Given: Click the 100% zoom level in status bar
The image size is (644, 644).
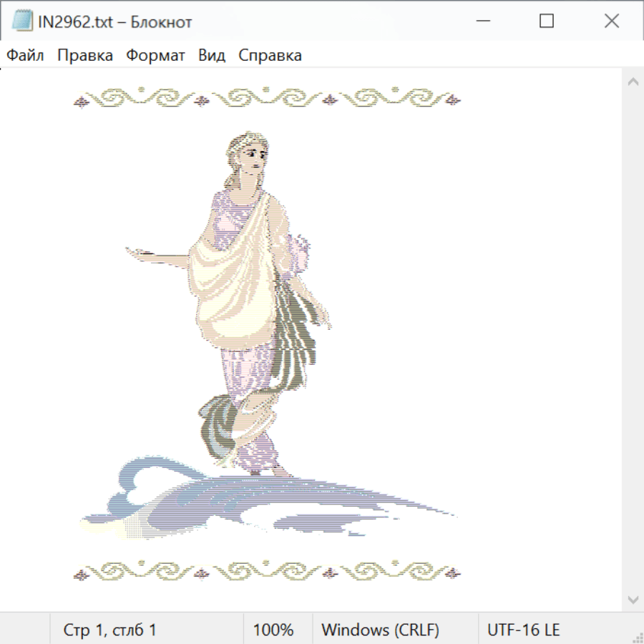Looking at the screenshot, I should coord(273,630).
